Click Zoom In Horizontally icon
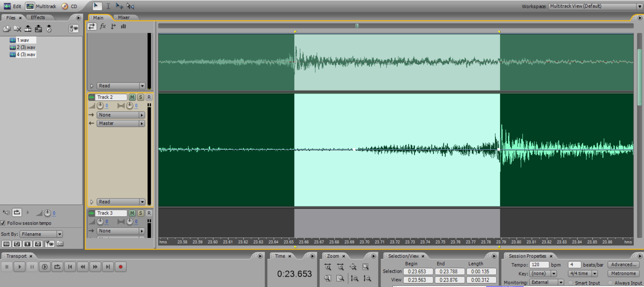The height and width of the screenshot is (287, 644). pos(328,267)
